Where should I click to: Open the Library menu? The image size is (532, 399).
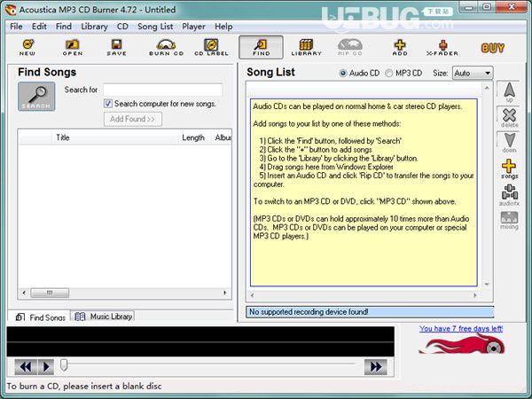94,27
